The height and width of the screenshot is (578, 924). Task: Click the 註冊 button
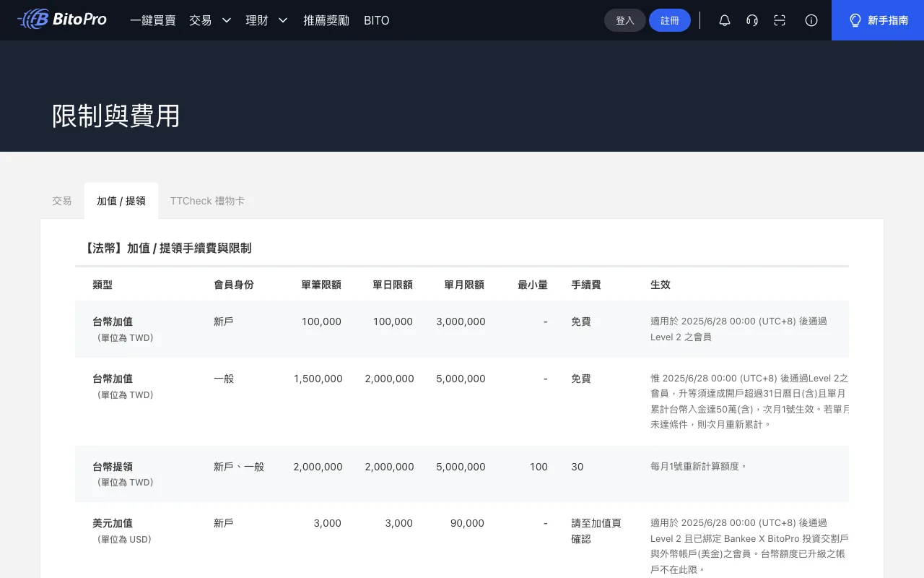670,20
